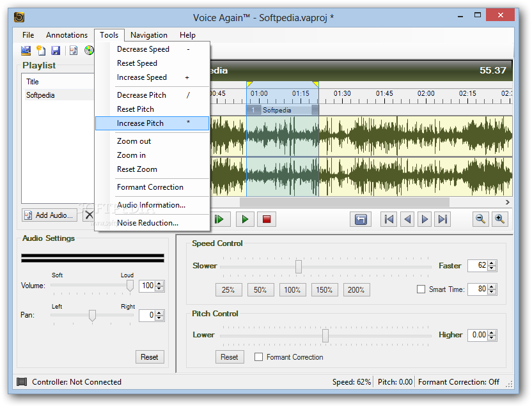Click the Pitch Control slider thumb
532x407 pixels.
pyautogui.click(x=325, y=335)
